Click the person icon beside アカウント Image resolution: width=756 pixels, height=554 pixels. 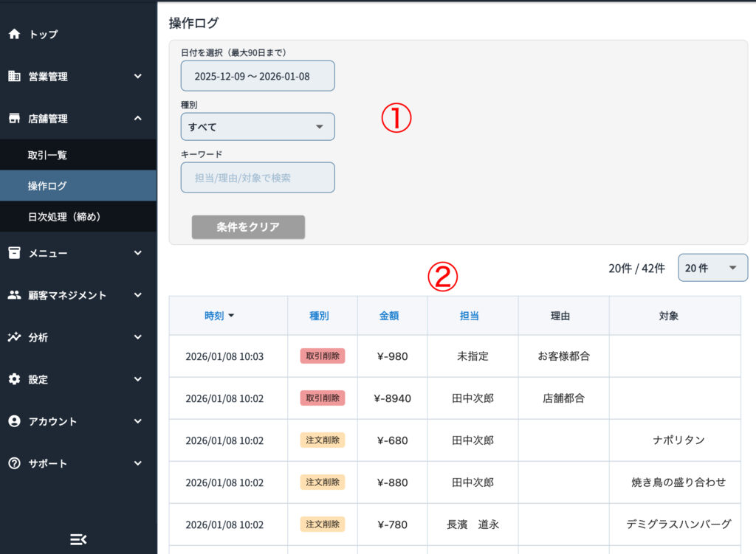pos(14,421)
